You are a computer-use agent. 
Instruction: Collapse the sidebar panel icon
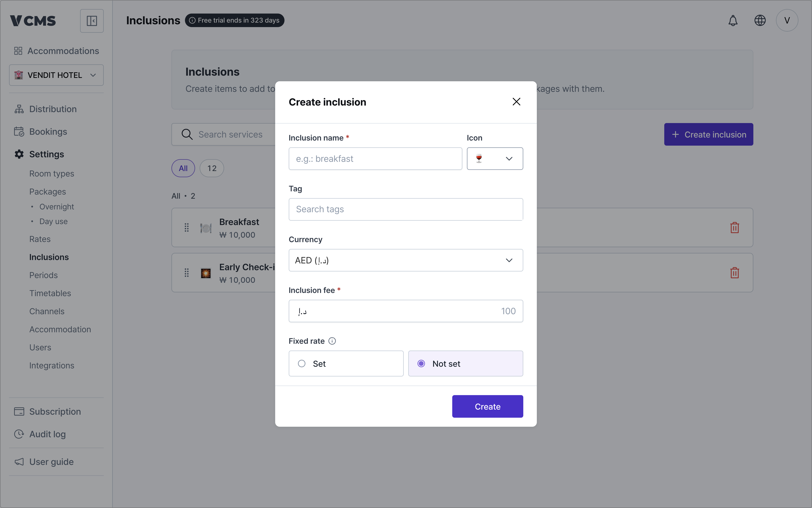click(x=92, y=21)
